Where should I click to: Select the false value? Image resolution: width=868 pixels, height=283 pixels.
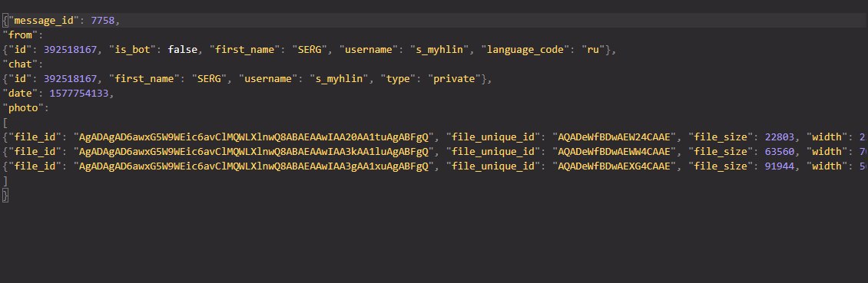coord(182,50)
